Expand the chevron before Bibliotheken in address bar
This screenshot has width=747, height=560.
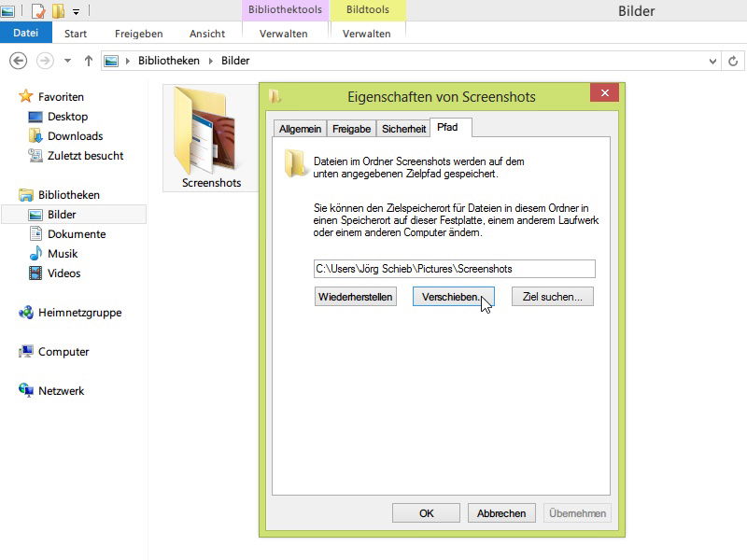pyautogui.click(x=127, y=61)
